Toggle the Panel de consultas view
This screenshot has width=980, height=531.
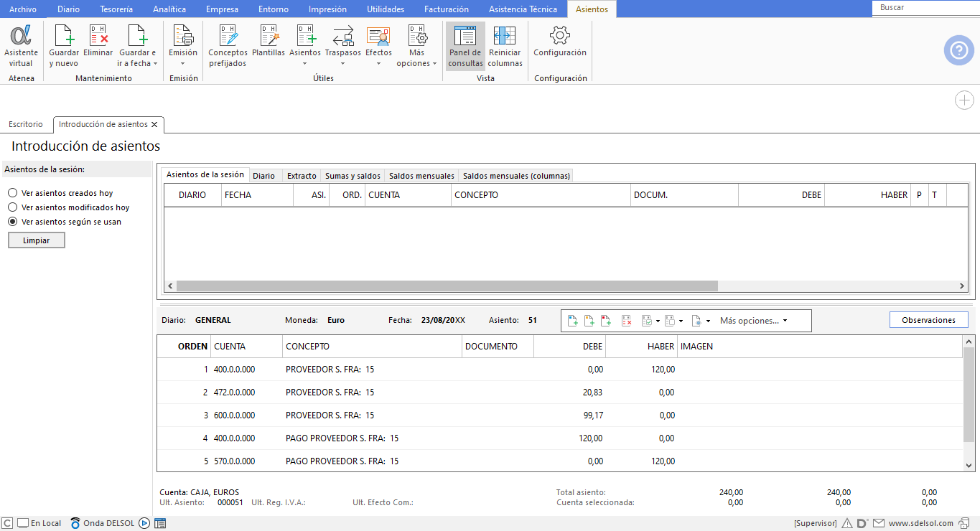coord(465,47)
